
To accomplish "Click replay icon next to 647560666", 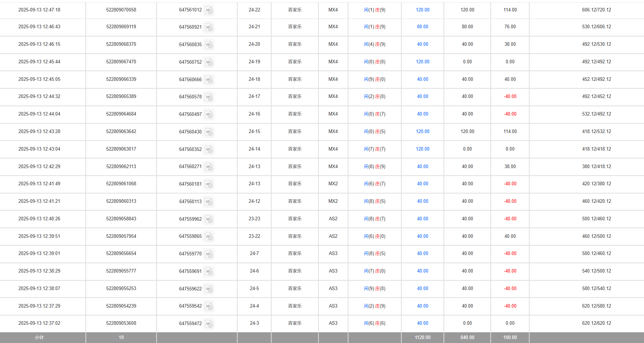I will point(209,80).
